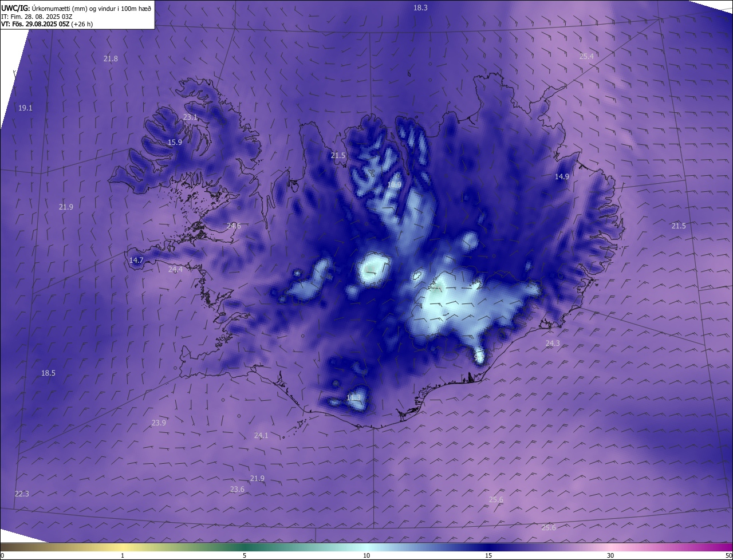
Task: Click the 25.4 value label
Action: pyautogui.click(x=586, y=56)
